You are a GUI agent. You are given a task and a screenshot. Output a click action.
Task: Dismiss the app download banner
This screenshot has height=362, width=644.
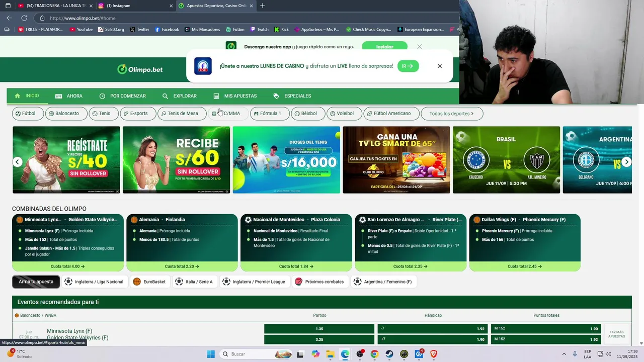[x=420, y=46]
